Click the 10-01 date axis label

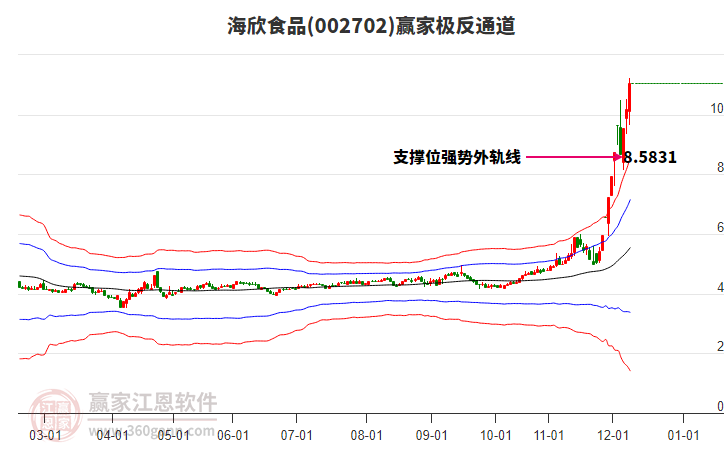click(x=495, y=435)
